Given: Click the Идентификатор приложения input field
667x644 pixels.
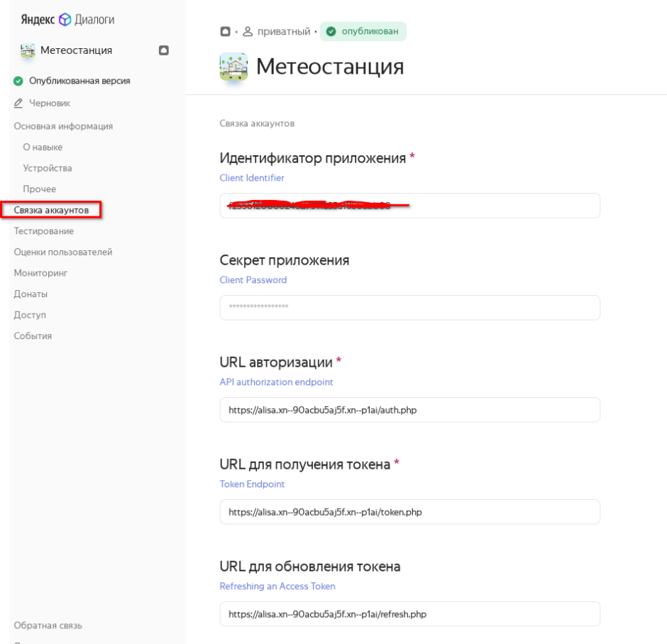Looking at the screenshot, I should click(x=497, y=206).
